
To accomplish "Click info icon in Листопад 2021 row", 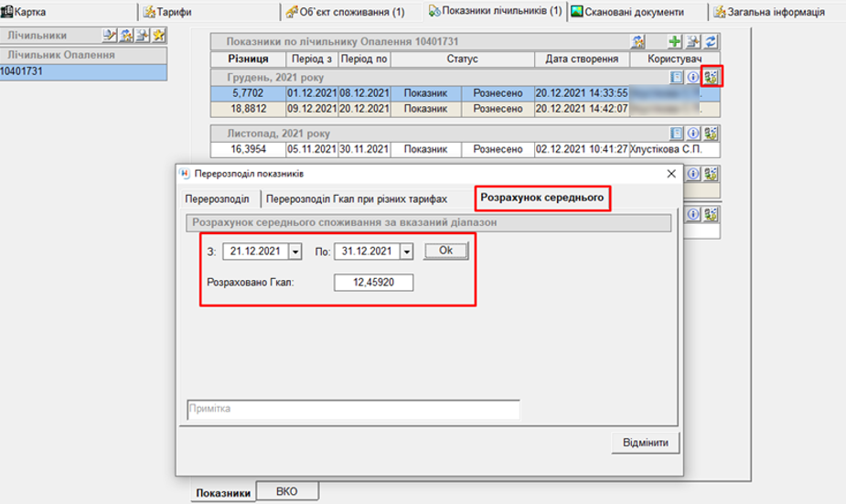I will [693, 134].
